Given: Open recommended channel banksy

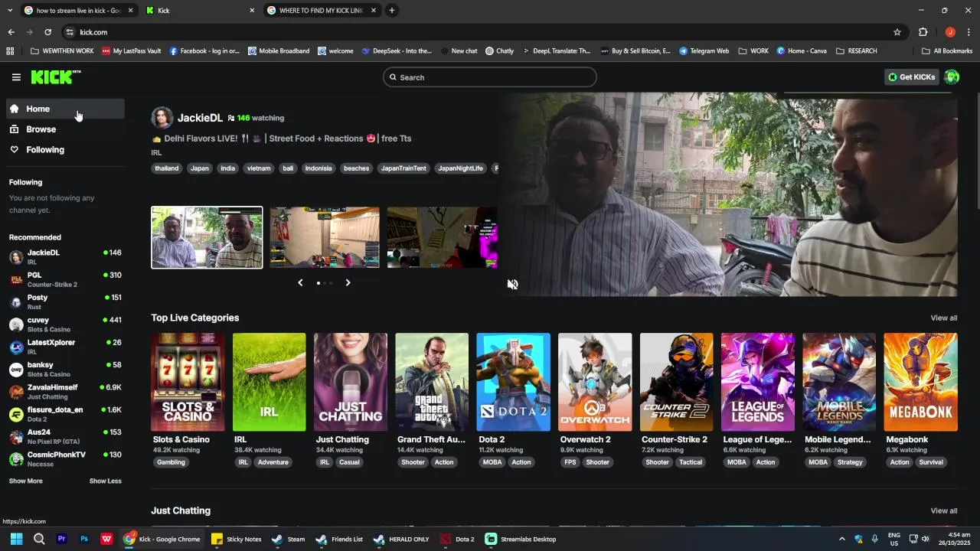Looking at the screenshot, I should click(65, 369).
